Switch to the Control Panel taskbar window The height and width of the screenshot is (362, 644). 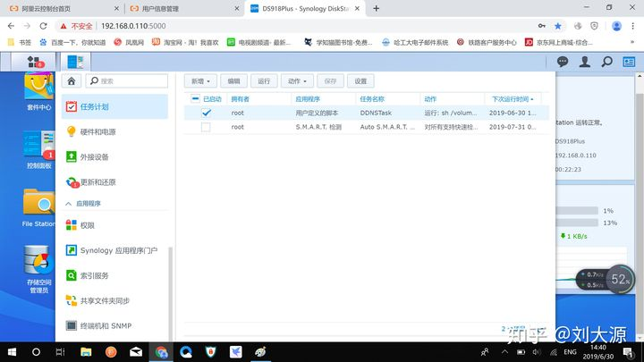[75, 62]
